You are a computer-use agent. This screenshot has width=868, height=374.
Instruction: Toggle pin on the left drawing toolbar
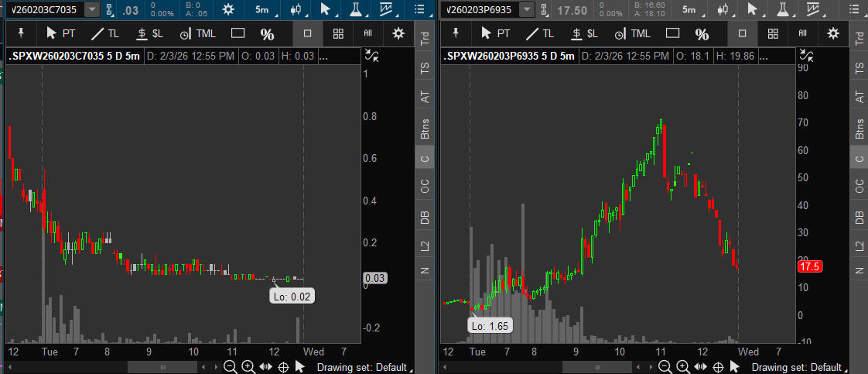point(22,34)
